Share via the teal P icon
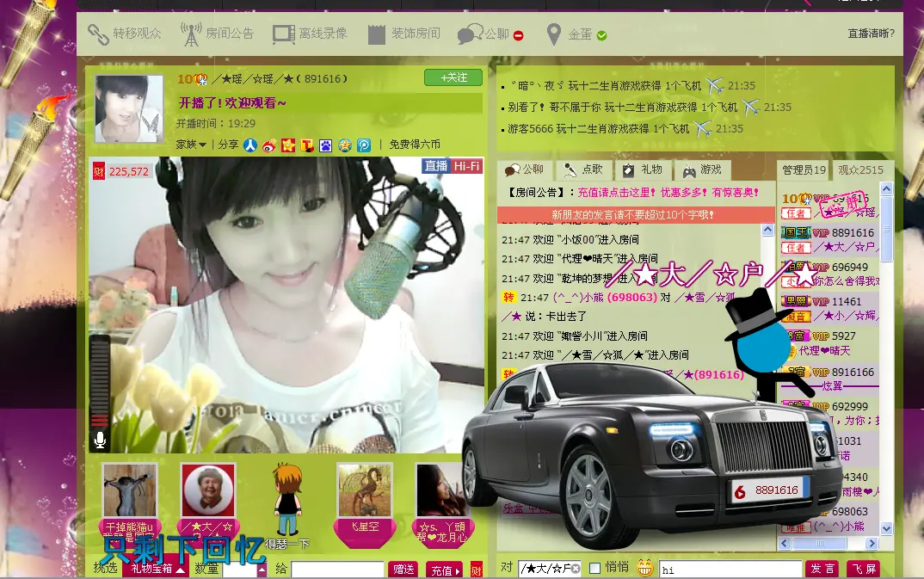This screenshot has width=924, height=579. (364, 145)
